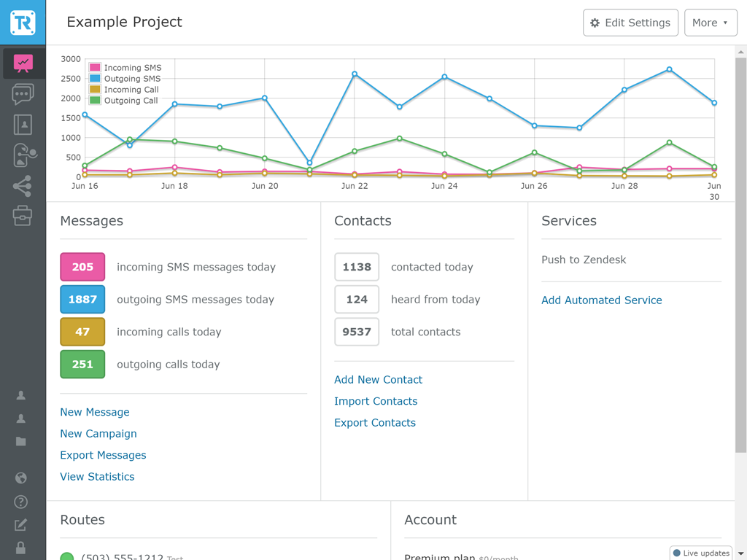Click the padlock icon in sidebar
The height and width of the screenshot is (560, 747).
(x=21, y=548)
